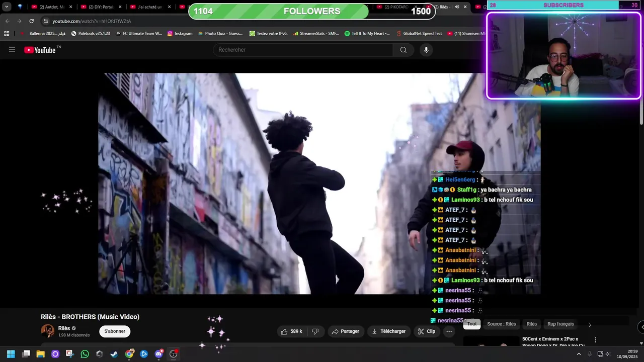Show hidden system tray icons
The image size is (644, 362).
[x=579, y=354]
